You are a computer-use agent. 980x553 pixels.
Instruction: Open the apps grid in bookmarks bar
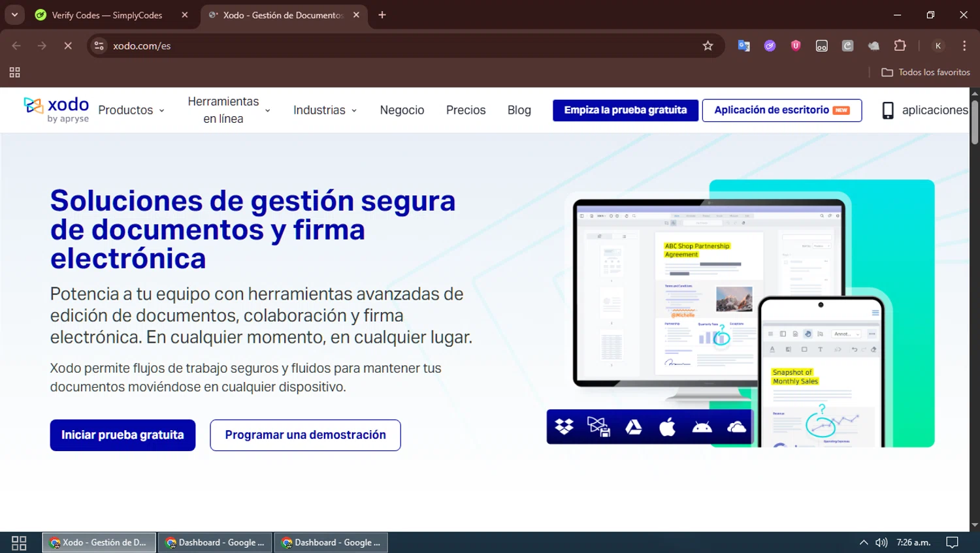tap(14, 72)
